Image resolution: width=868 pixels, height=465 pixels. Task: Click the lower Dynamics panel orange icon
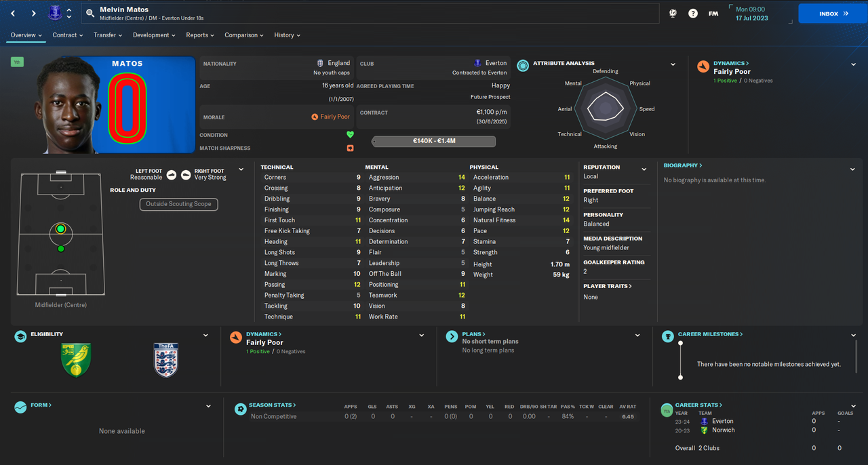[236, 337]
